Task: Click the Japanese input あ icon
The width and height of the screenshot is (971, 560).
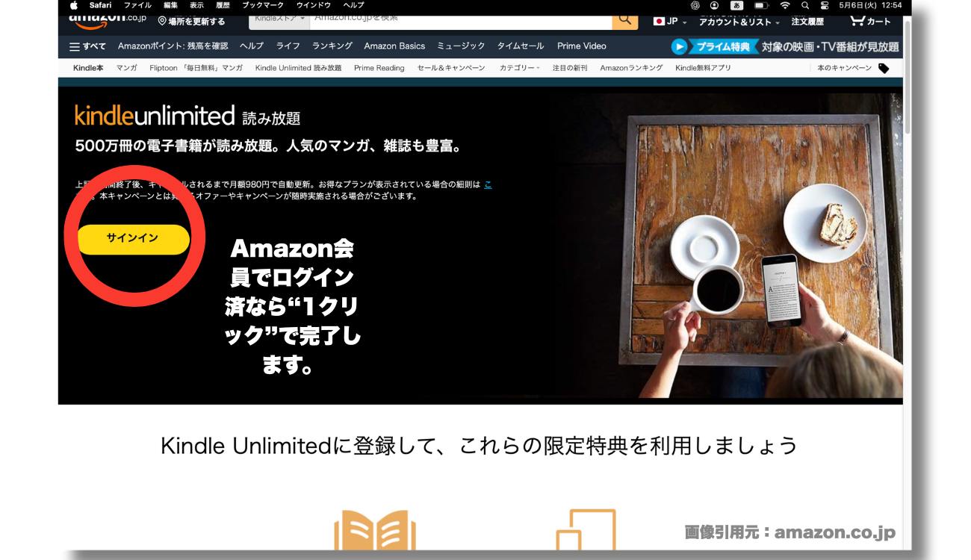Action: [736, 5]
